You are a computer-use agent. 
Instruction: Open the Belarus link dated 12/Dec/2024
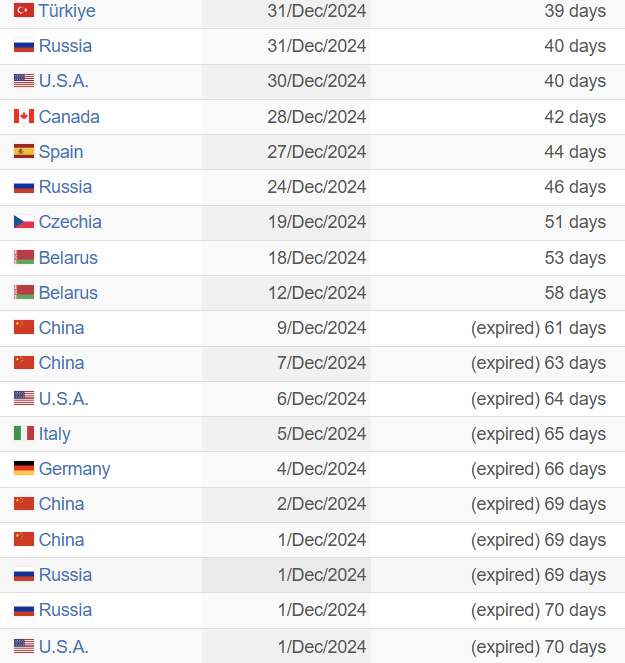point(68,293)
